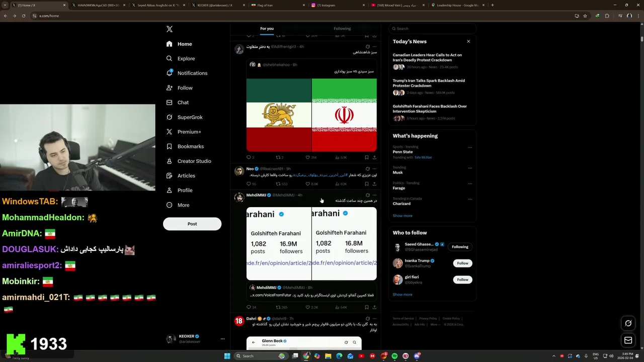
Task: Switch to the Instagram browser tab
Action: 337,5
